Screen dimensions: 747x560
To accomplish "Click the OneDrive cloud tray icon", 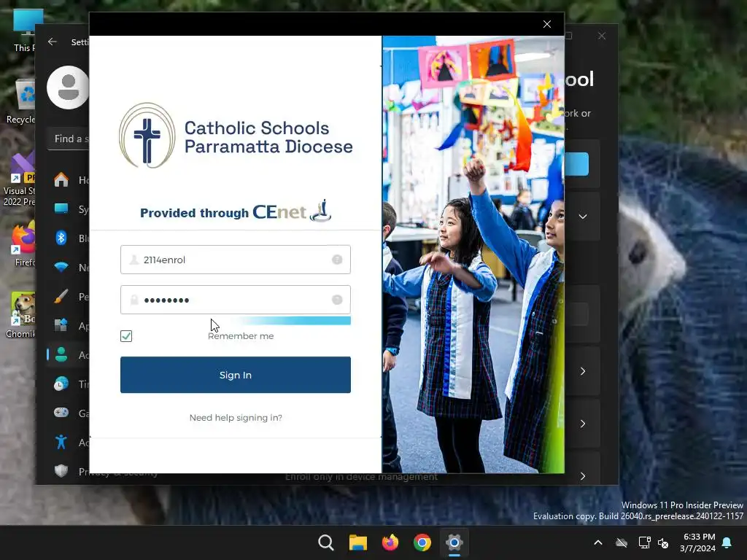I will 622,542.
